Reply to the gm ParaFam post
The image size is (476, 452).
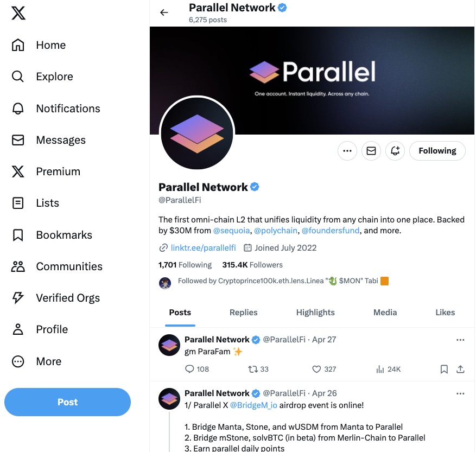pos(189,369)
